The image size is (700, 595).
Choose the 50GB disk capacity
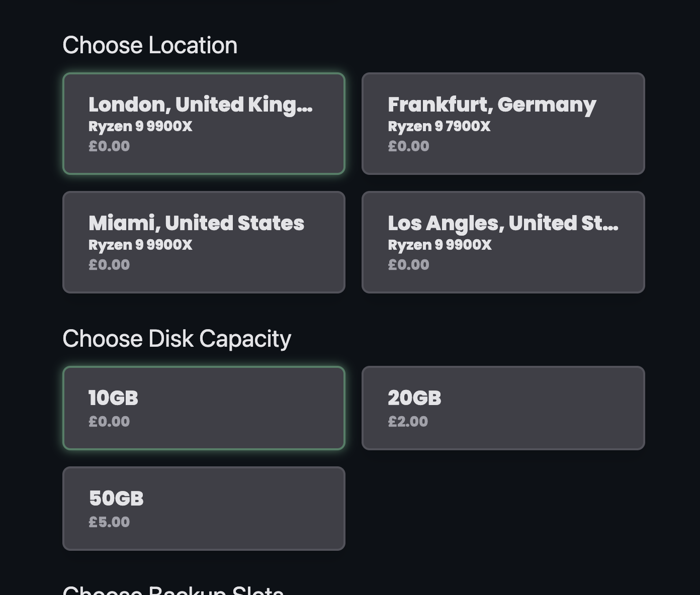pos(204,509)
